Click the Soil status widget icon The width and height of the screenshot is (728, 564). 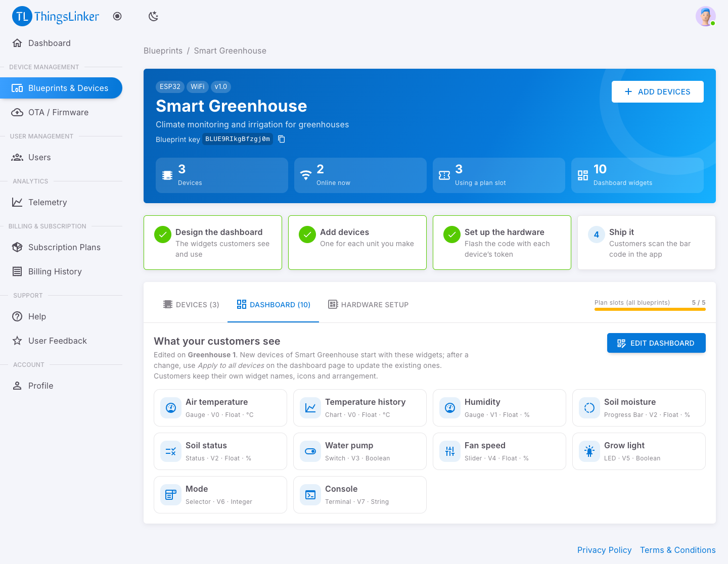point(171,451)
